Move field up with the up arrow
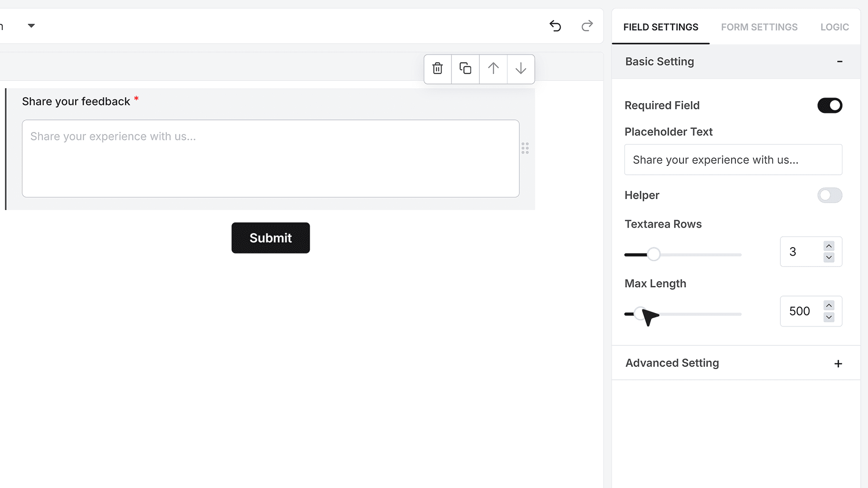 coord(493,69)
